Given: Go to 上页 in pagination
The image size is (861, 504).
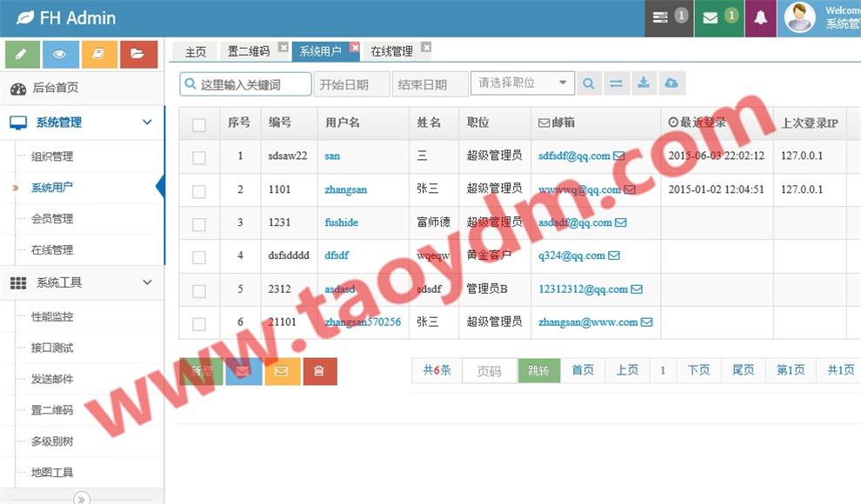Looking at the screenshot, I should pyautogui.click(x=627, y=370).
